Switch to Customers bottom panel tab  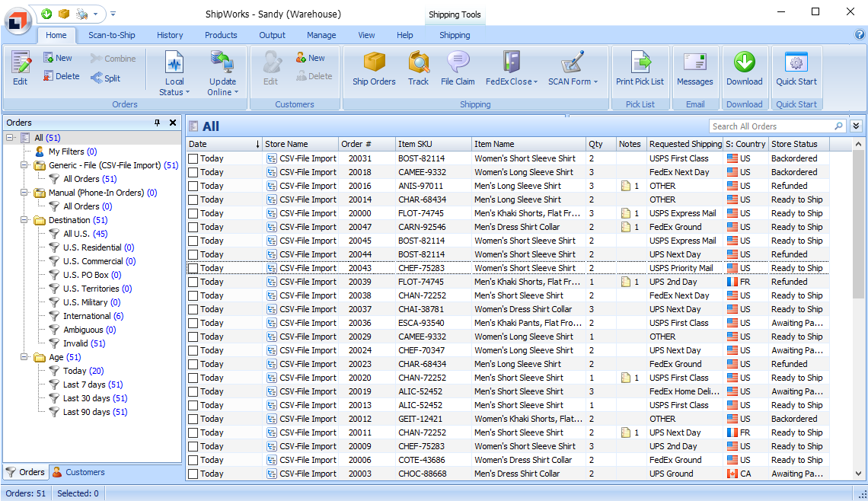tap(78, 472)
